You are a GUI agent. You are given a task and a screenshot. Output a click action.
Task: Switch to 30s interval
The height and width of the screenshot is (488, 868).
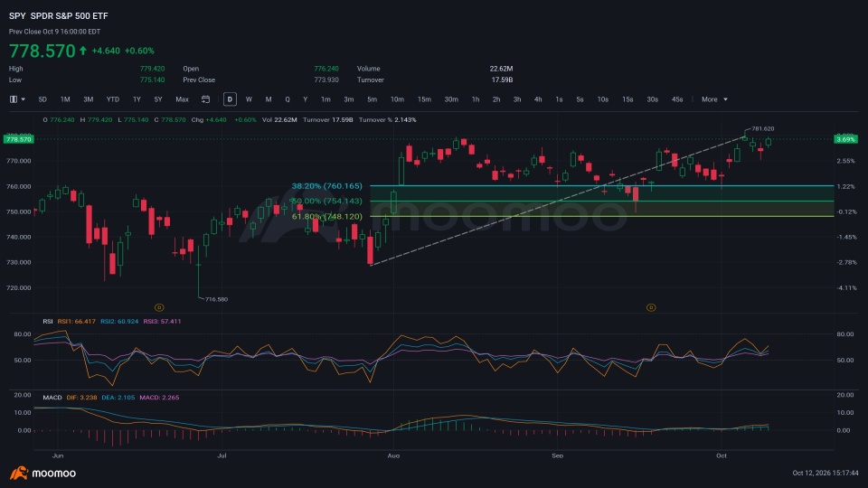point(653,99)
